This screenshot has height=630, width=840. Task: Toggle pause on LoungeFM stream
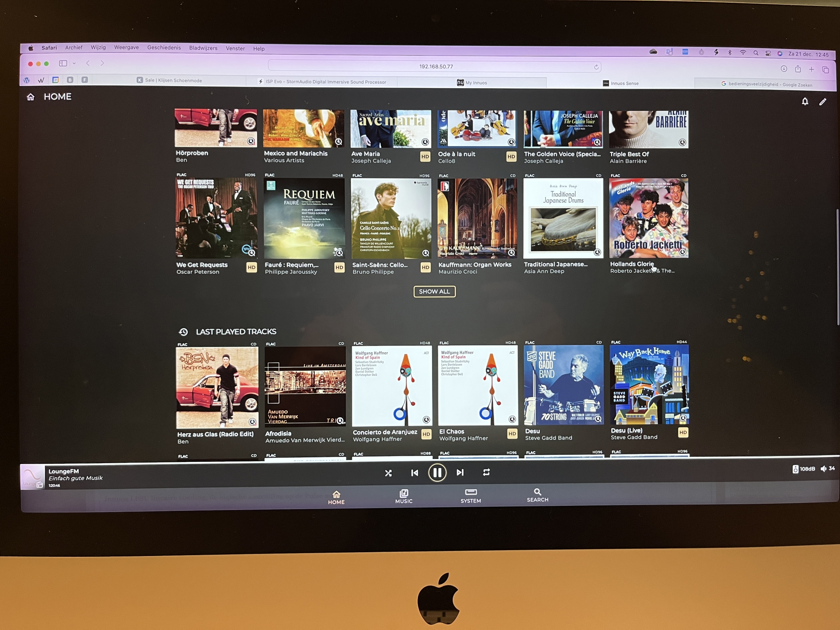point(437,472)
